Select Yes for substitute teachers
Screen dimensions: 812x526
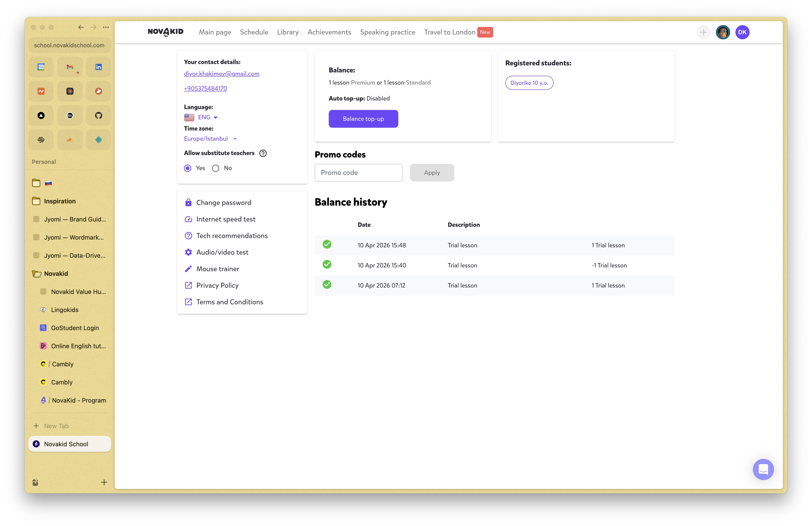pos(188,168)
